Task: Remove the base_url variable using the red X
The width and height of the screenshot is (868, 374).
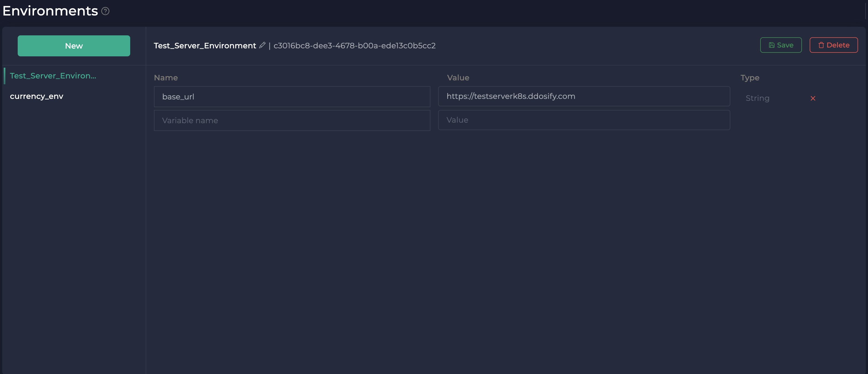Action: (x=813, y=98)
